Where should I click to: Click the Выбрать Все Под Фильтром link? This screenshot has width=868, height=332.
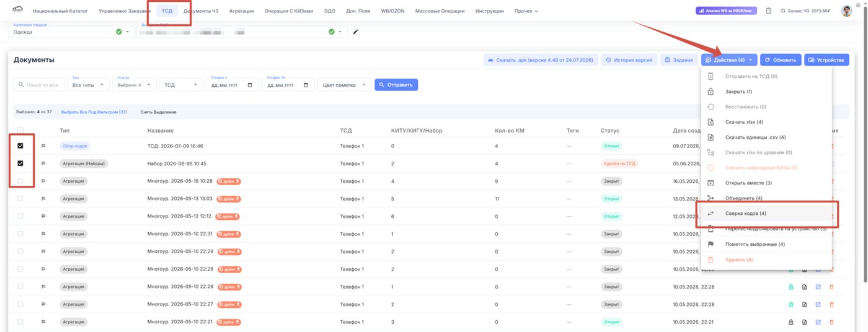tap(94, 112)
